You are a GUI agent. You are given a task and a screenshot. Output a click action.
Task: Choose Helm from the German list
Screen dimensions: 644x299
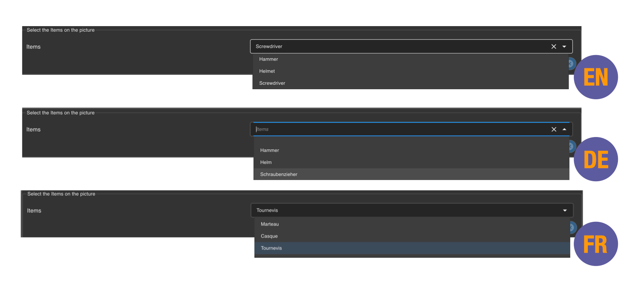[x=266, y=162]
